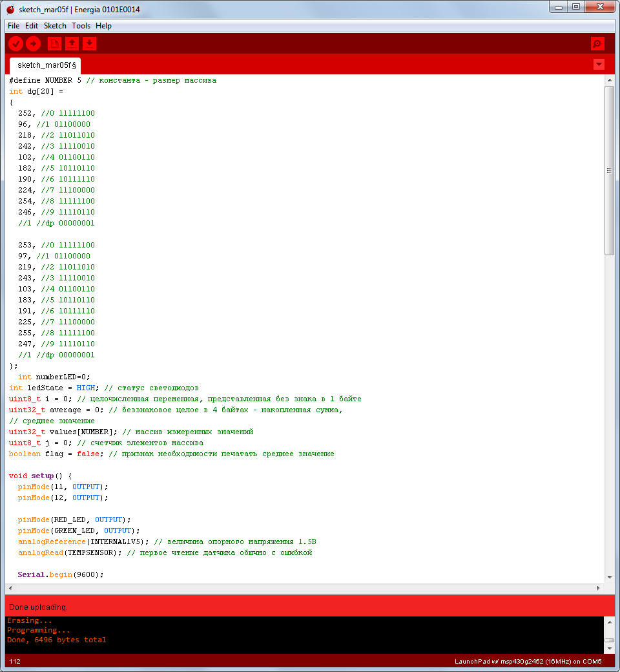
Task: Click the '103, //4 01100110' line
Action: (56, 289)
